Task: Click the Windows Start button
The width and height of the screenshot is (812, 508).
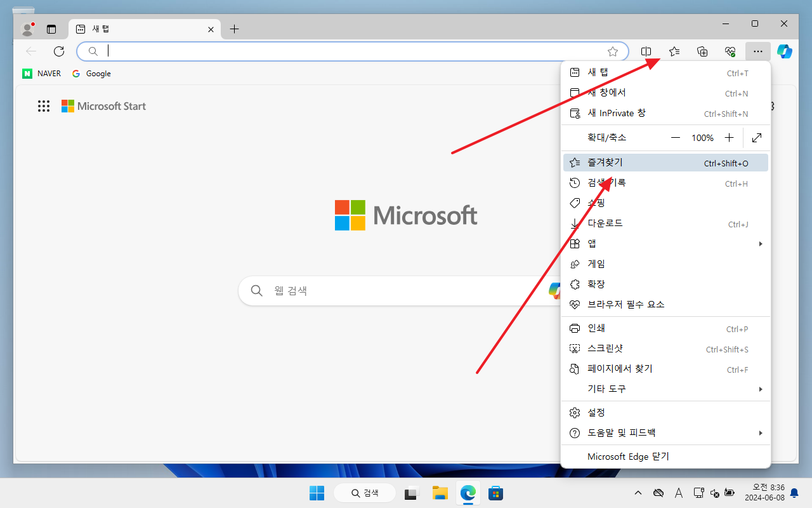Action: coord(317,493)
